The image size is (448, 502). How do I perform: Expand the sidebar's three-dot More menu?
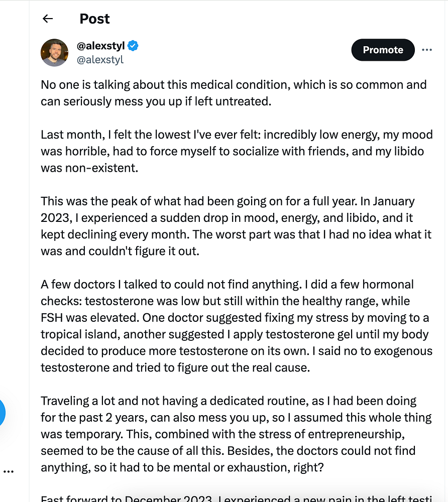click(9, 472)
